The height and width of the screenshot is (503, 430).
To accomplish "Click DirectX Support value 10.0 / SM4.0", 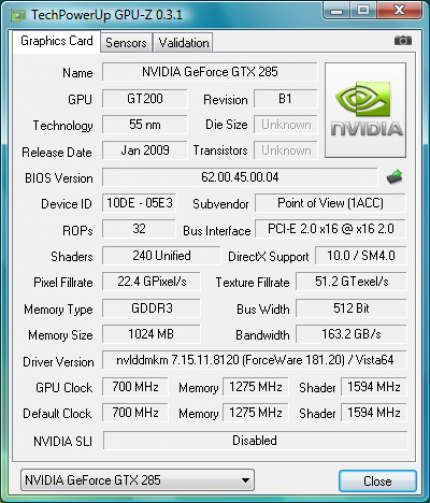I will [361, 256].
